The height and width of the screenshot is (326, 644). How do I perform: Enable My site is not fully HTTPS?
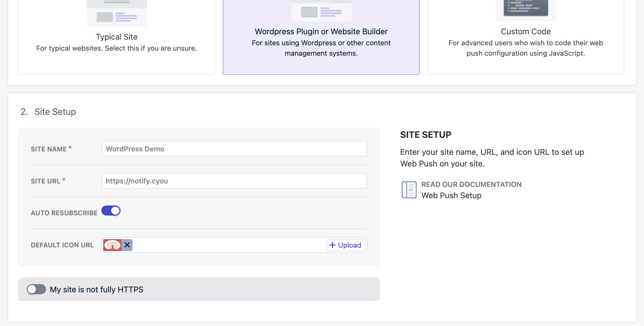pos(36,289)
